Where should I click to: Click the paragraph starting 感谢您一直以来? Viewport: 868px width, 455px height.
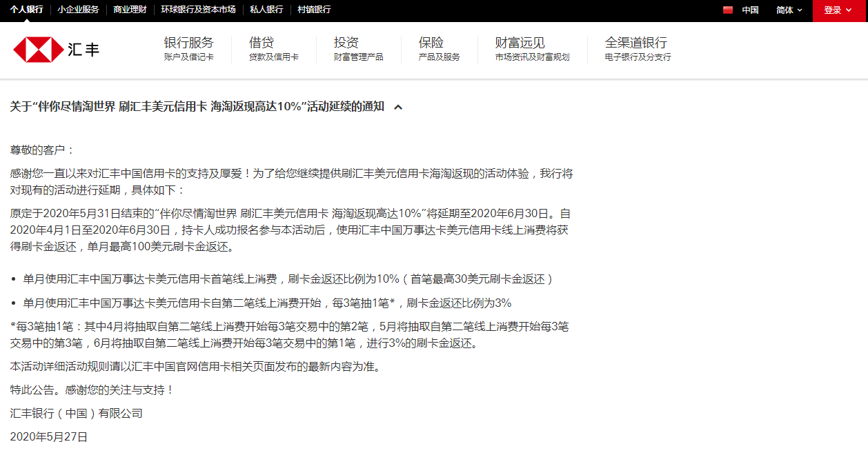(291, 181)
